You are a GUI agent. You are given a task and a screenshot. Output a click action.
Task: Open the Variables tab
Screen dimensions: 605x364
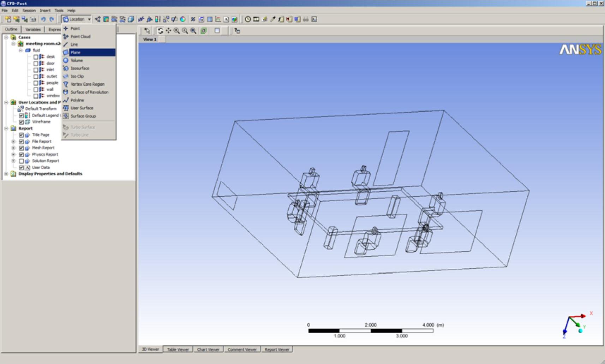pos(33,29)
